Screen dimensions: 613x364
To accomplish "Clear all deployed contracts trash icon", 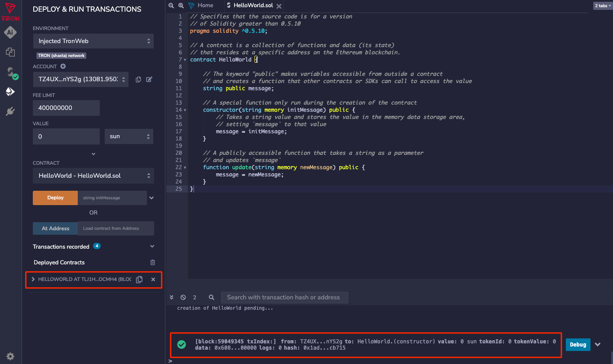I will (153, 263).
